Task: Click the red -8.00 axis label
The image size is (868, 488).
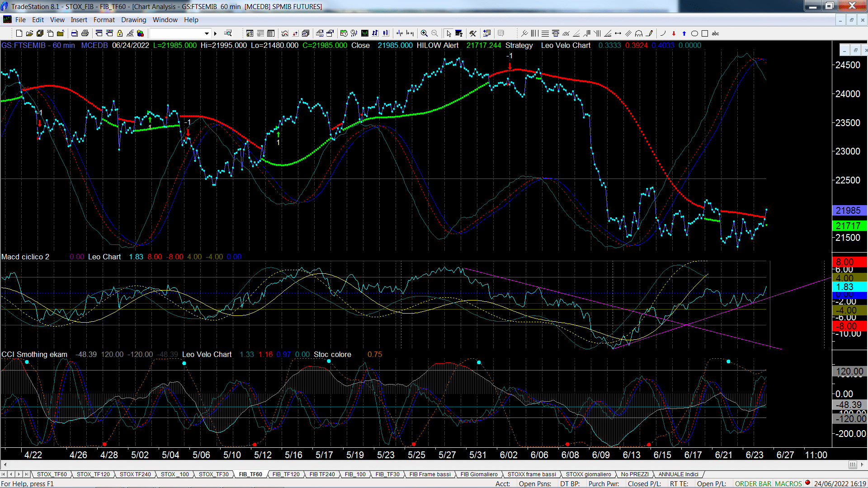Action: coord(849,326)
